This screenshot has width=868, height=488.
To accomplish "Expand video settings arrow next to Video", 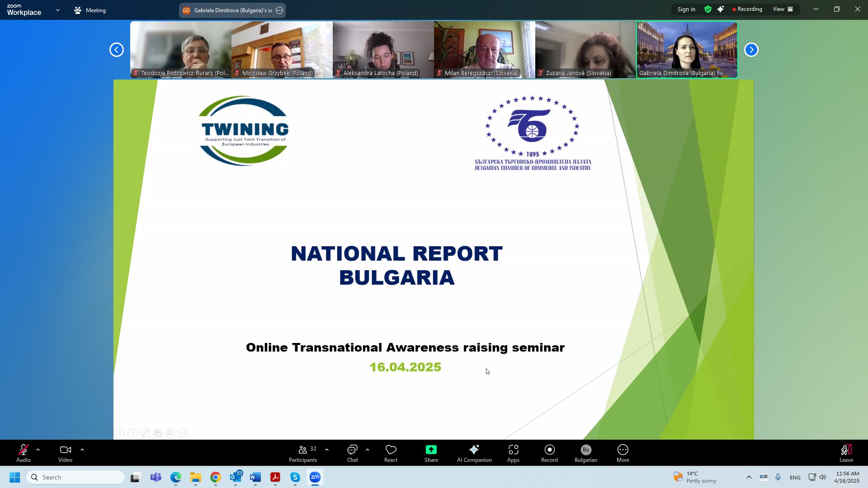I will click(x=82, y=450).
